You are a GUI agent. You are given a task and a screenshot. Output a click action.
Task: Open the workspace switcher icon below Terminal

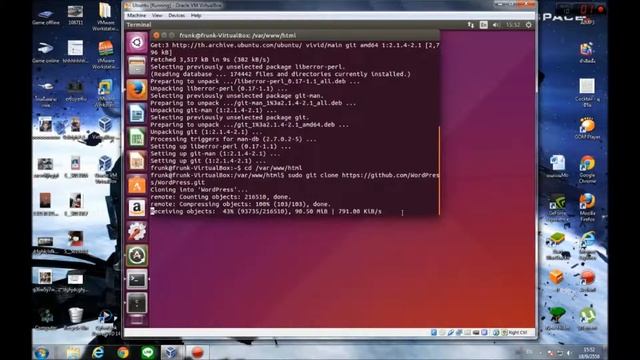click(x=137, y=303)
